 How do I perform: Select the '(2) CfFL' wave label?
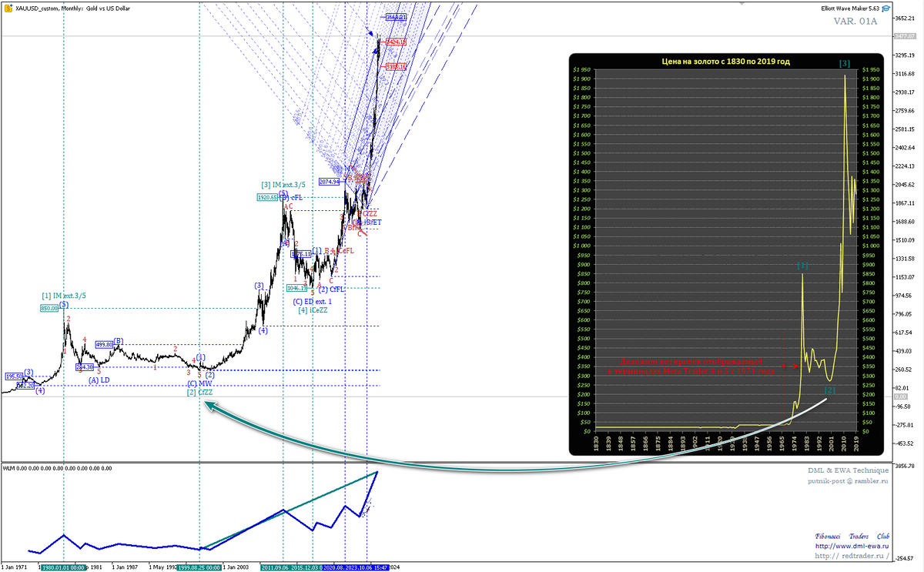[x=331, y=289]
